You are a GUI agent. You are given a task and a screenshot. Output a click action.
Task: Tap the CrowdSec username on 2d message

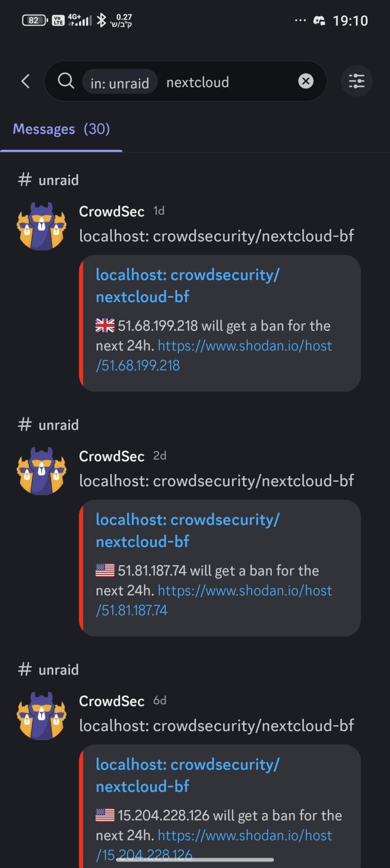coord(112,456)
